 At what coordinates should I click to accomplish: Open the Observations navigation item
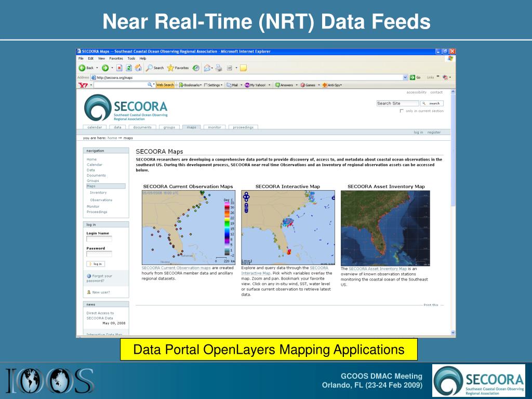(x=101, y=200)
